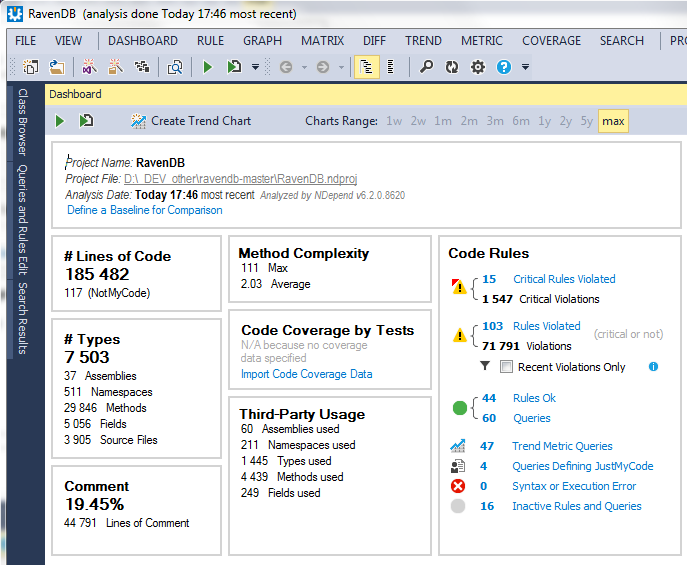Click the magnifier search icon in toolbar
Screen dimensions: 687x565
pyautogui.click(x=426, y=67)
